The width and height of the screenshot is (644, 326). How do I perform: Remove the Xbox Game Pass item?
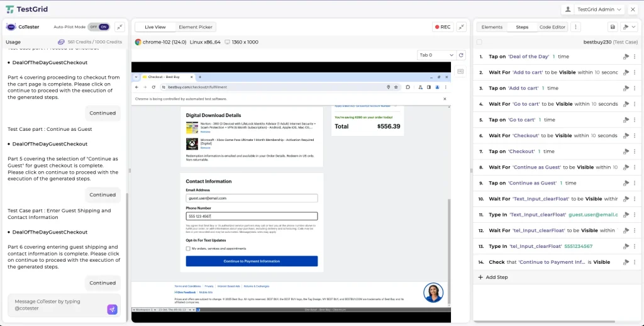click(205, 148)
